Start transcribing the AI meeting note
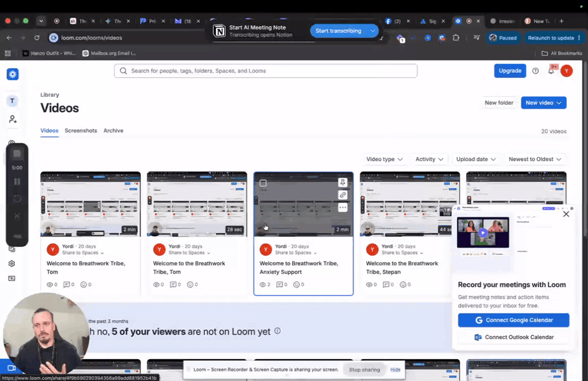 coord(338,31)
